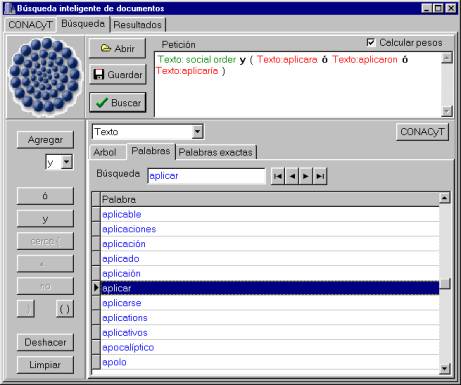Jump to last record navigation arrow
Screen dimensions: 461x385
pyautogui.click(x=320, y=176)
